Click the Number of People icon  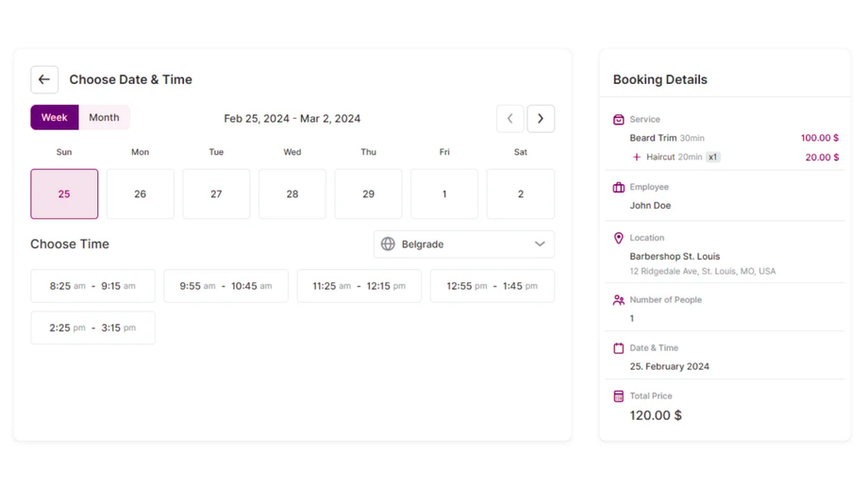click(619, 300)
